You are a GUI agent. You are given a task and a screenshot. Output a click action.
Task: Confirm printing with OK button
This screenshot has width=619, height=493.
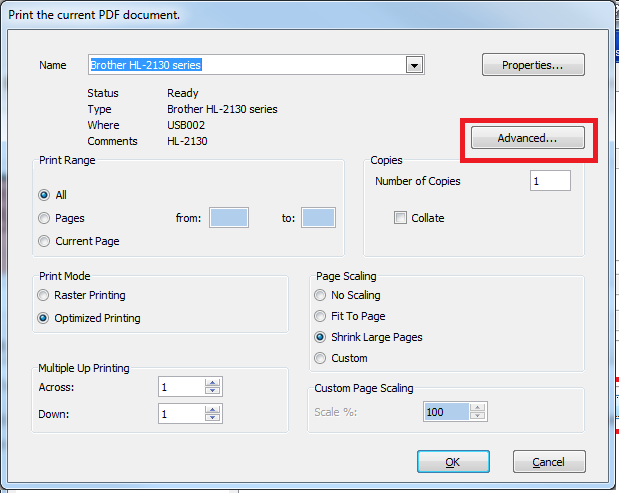point(453,461)
